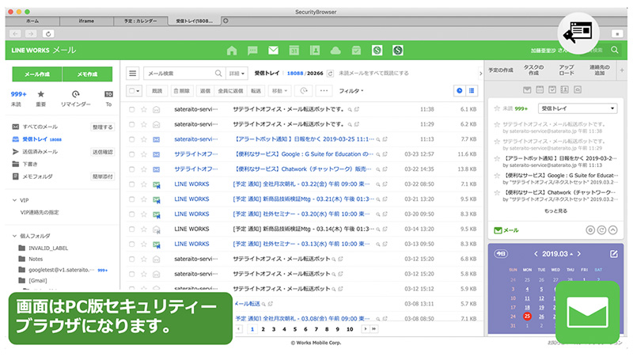Open the mail envelope icon in header
The image size is (633, 364).
(x=273, y=51)
